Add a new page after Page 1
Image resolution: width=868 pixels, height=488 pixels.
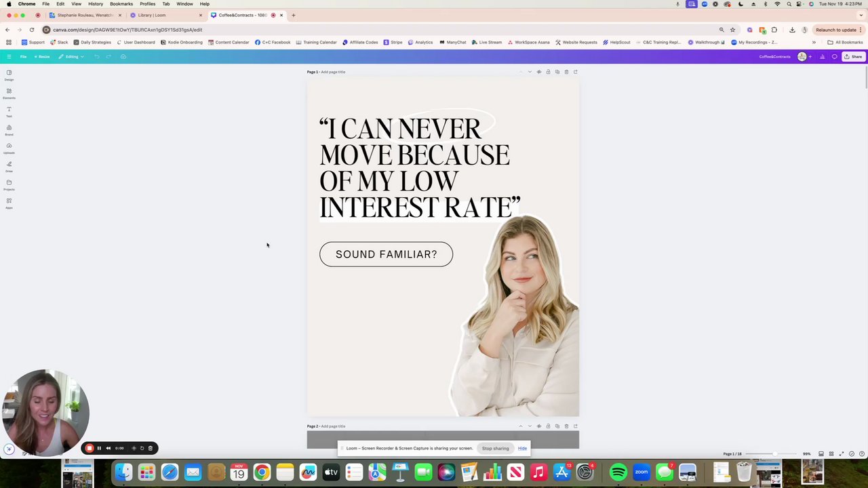point(575,72)
